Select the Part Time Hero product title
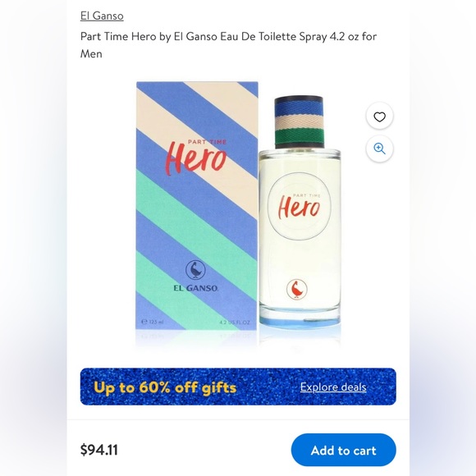The image size is (476, 476). (228, 45)
